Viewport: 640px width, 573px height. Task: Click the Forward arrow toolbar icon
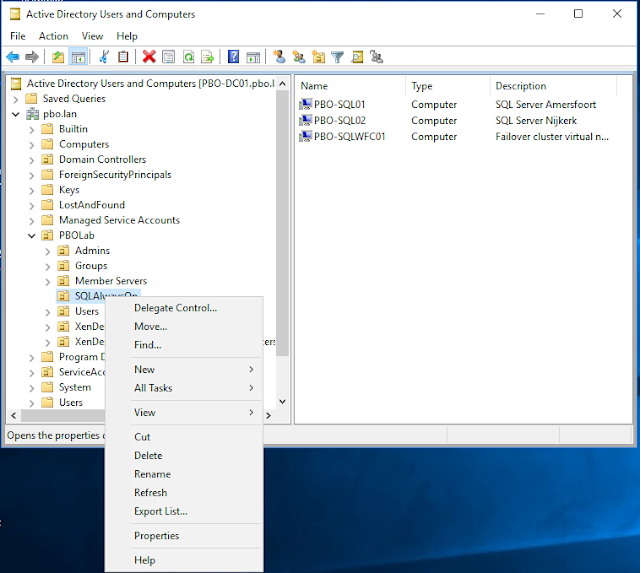32,57
